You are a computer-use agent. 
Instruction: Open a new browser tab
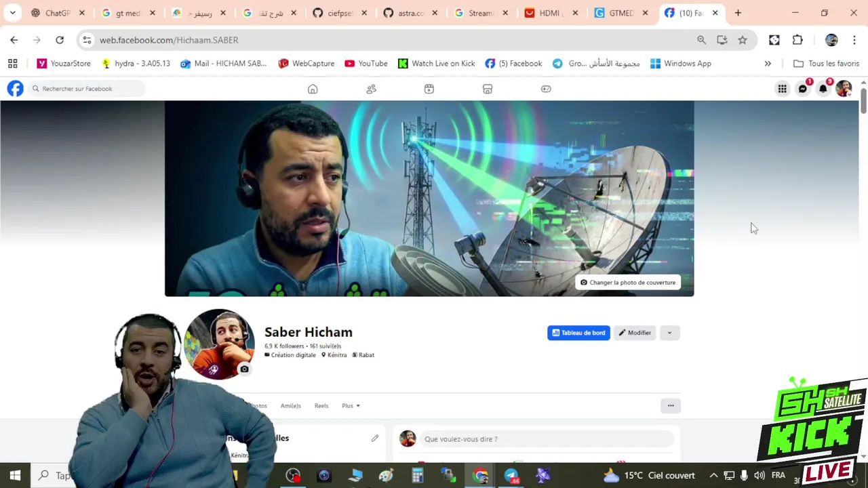coord(738,13)
